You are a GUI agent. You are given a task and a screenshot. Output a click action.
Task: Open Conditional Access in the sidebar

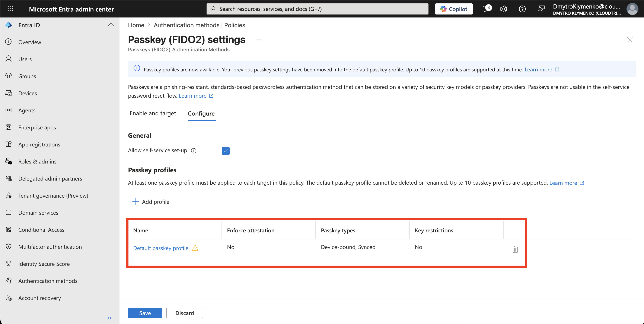click(x=41, y=230)
